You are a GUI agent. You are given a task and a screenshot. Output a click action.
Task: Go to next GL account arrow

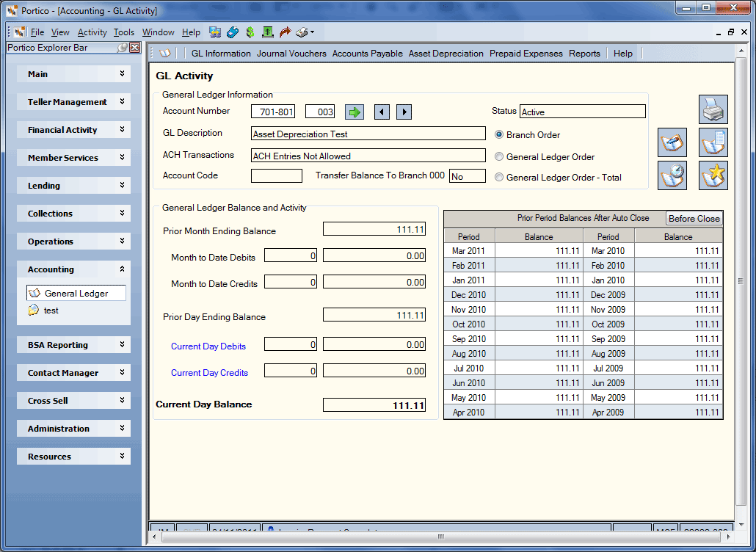click(x=404, y=112)
